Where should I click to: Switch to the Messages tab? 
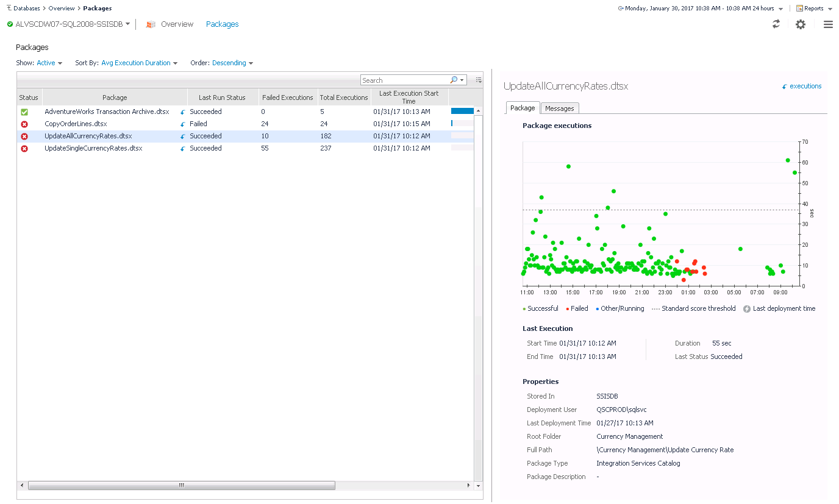tap(559, 108)
